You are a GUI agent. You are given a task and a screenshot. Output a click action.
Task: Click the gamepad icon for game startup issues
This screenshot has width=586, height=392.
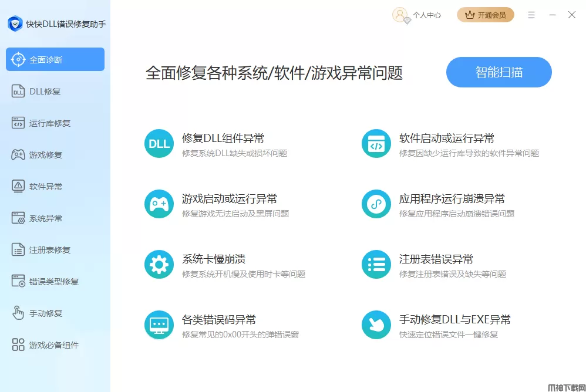pyautogui.click(x=159, y=204)
